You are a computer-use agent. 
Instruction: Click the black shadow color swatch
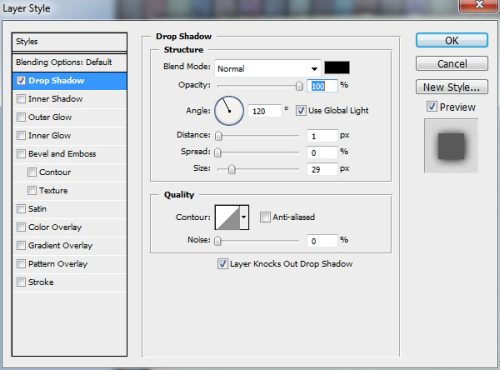[337, 68]
